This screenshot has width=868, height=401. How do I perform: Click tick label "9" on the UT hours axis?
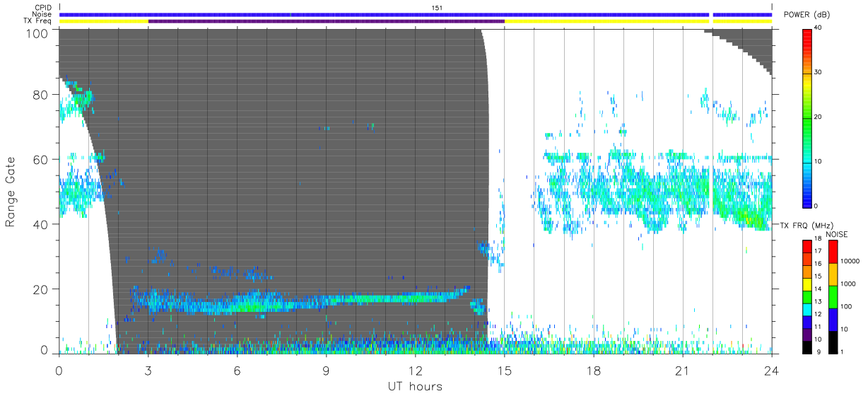(326, 370)
